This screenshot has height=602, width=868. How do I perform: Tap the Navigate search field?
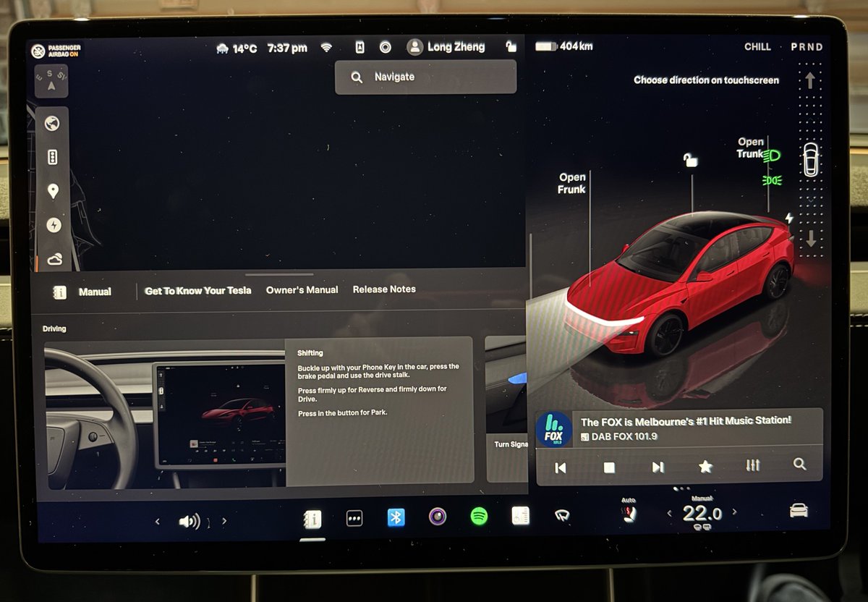click(425, 77)
